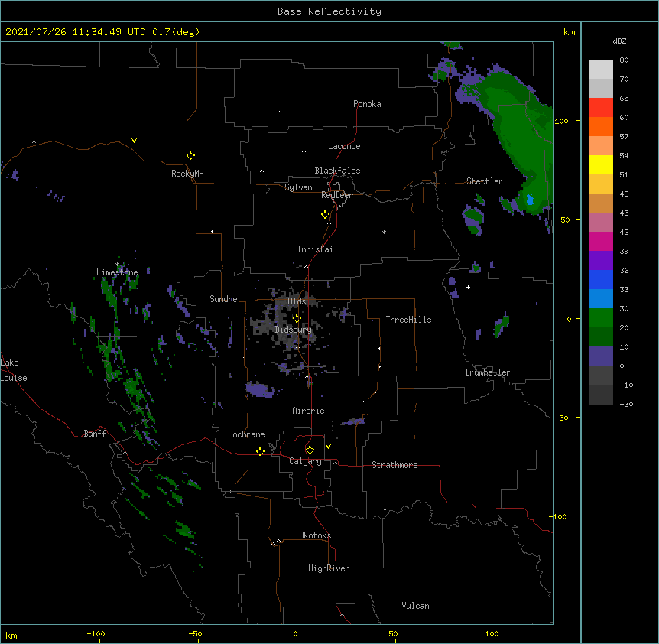Click yellow V marker northwest of RockyMH
This screenshot has width=659, height=644.
click(134, 141)
